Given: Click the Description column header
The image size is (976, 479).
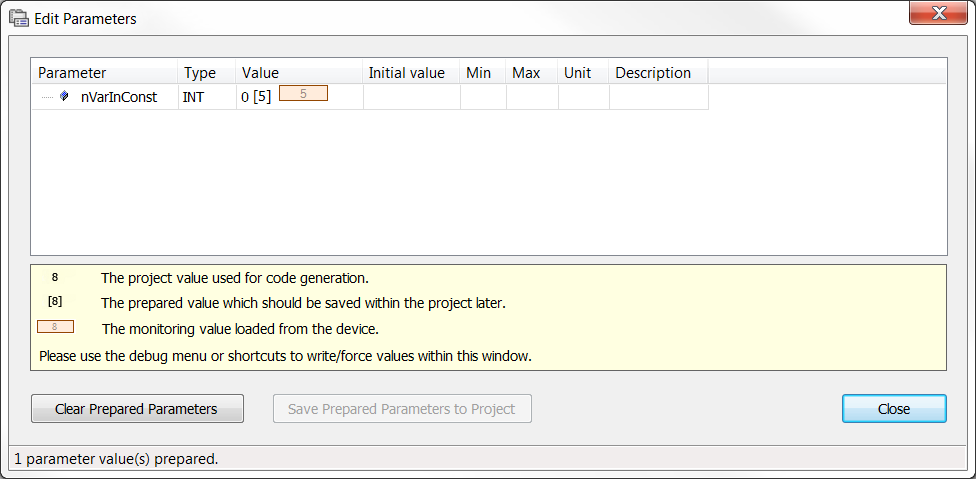Looking at the screenshot, I should click(x=659, y=73).
